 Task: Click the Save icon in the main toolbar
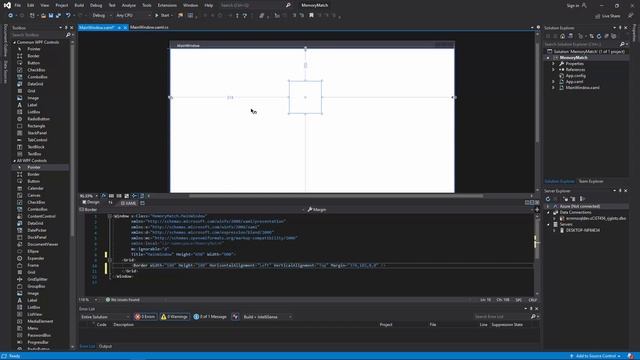[51, 16]
